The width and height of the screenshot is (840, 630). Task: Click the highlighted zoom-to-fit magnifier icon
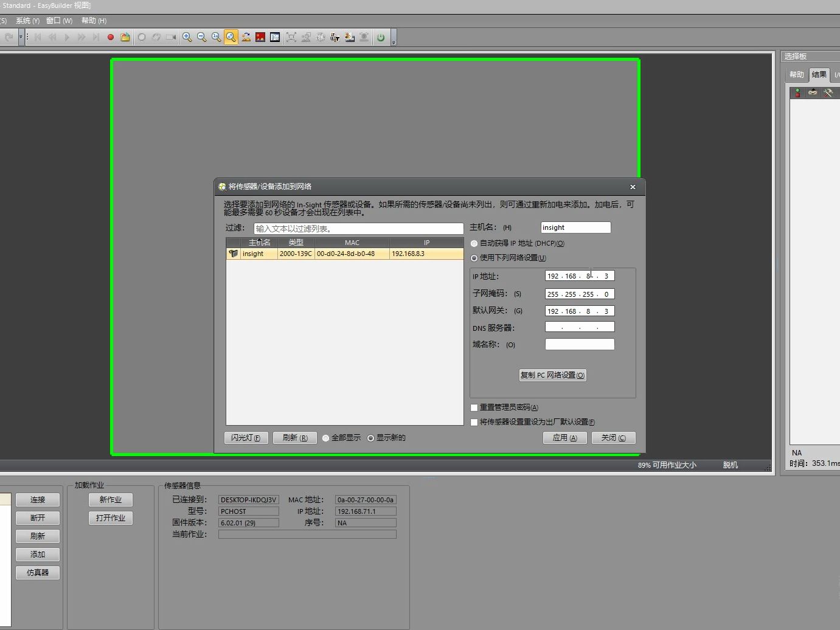pyautogui.click(x=231, y=37)
